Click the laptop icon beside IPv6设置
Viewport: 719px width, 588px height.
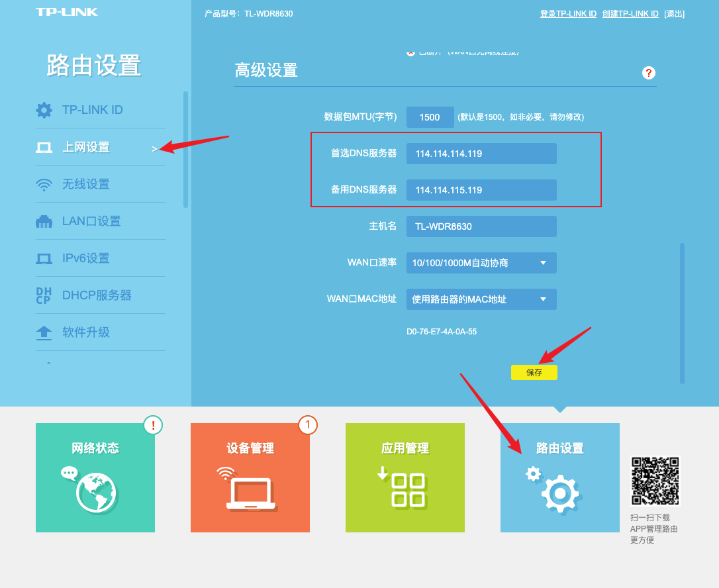click(44, 259)
